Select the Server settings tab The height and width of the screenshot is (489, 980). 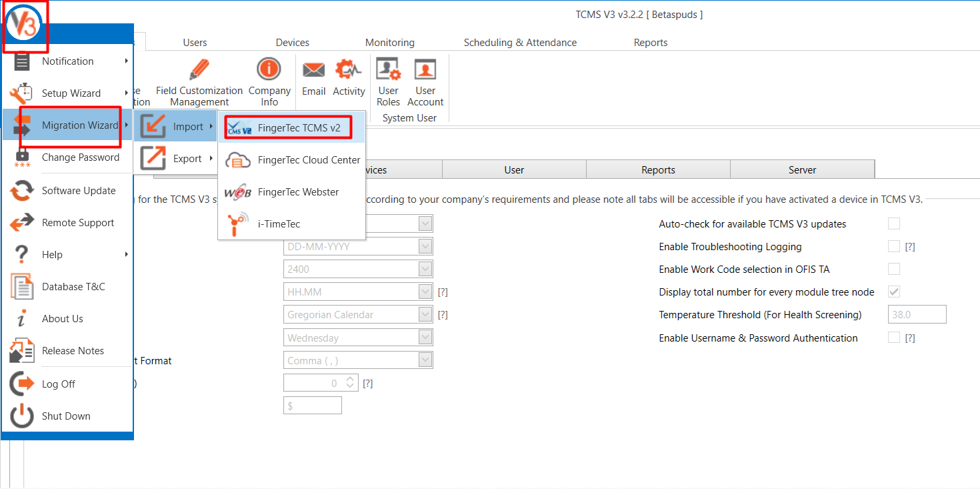(803, 169)
